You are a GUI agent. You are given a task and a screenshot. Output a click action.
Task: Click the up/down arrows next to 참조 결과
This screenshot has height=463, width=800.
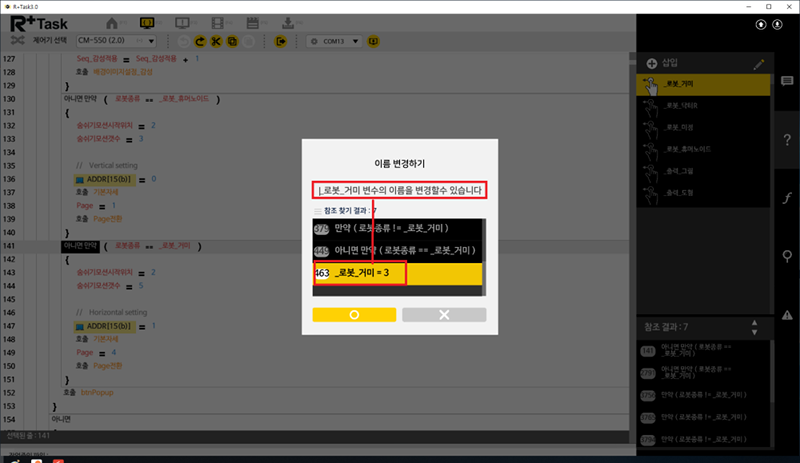click(756, 327)
